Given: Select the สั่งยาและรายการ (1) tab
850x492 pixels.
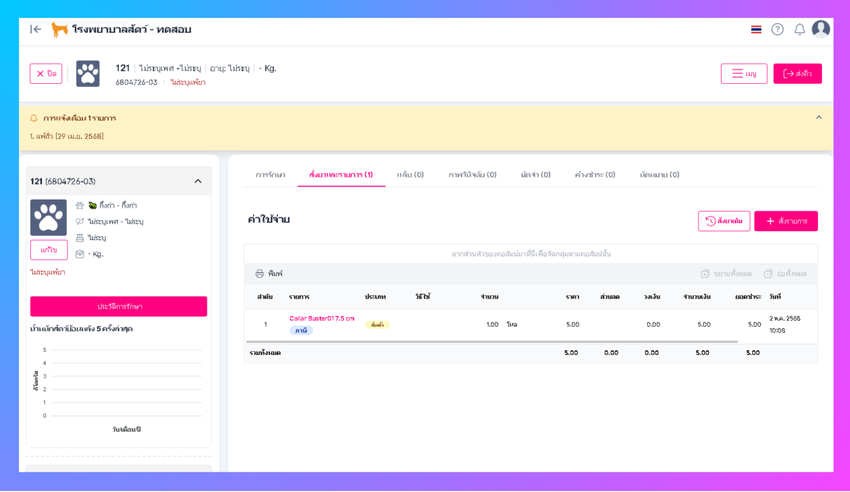Looking at the screenshot, I should 341,174.
